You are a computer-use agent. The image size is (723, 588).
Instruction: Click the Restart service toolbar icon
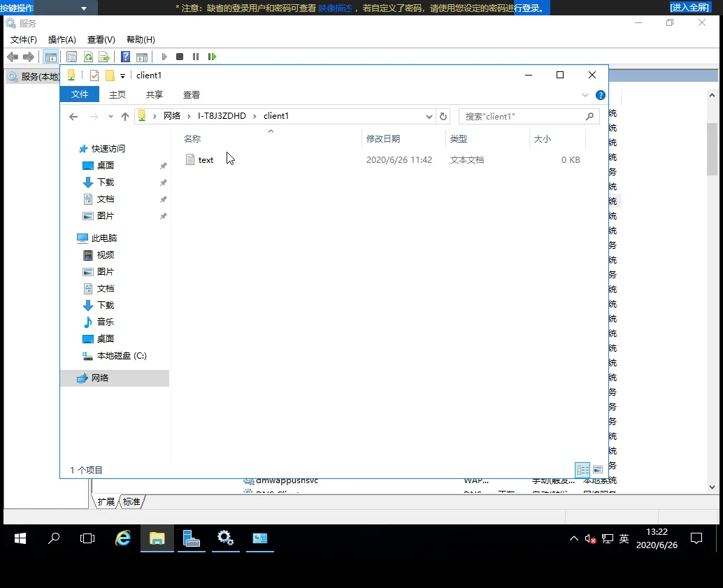(212, 57)
